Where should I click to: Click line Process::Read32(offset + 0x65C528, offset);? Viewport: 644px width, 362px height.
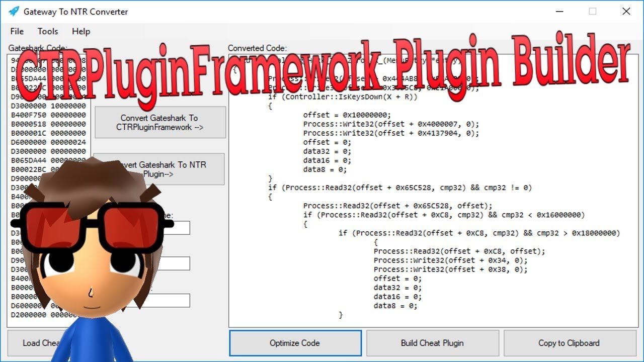(397, 206)
